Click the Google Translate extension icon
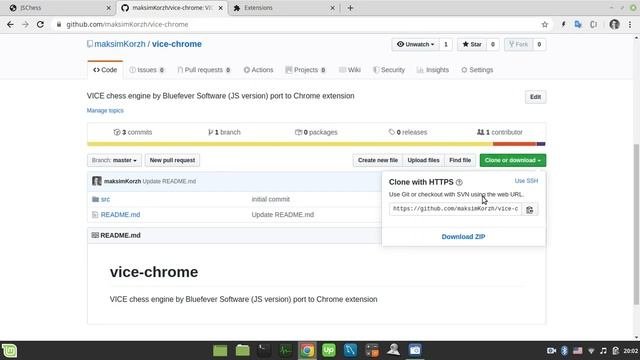Screen dimensions: 640x360 coord(578,24)
